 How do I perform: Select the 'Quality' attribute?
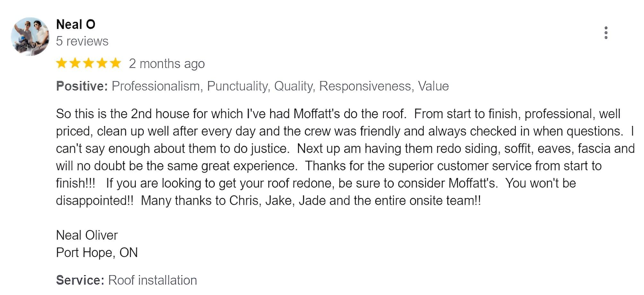[x=294, y=86]
